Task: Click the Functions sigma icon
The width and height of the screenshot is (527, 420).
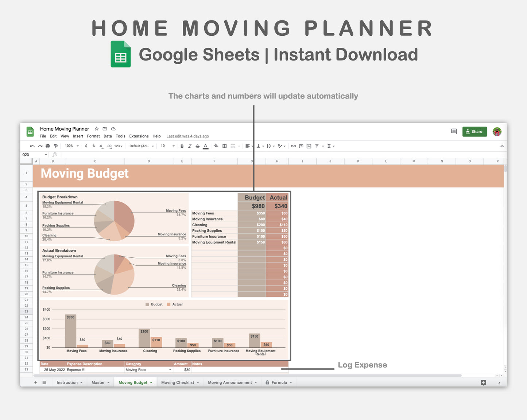Action: pos(329,146)
